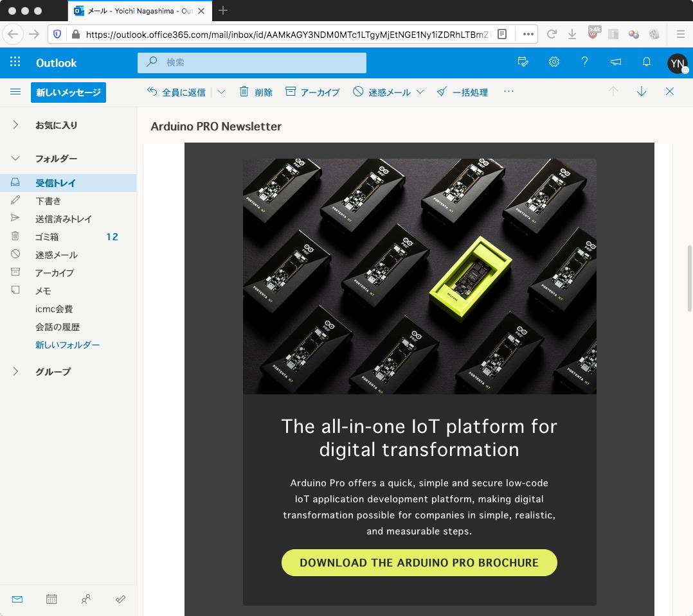693x616 pixels.
Task: Click the browser URL address bar
Action: 287,35
